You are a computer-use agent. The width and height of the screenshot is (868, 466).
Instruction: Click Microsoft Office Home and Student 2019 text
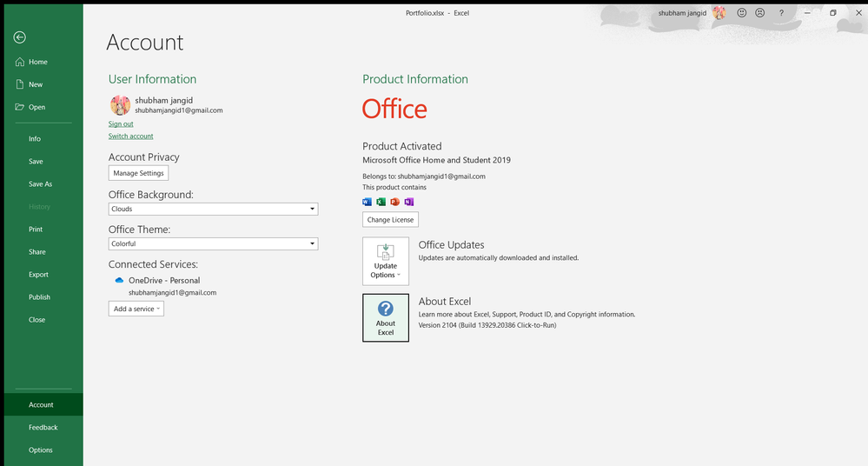(436, 160)
